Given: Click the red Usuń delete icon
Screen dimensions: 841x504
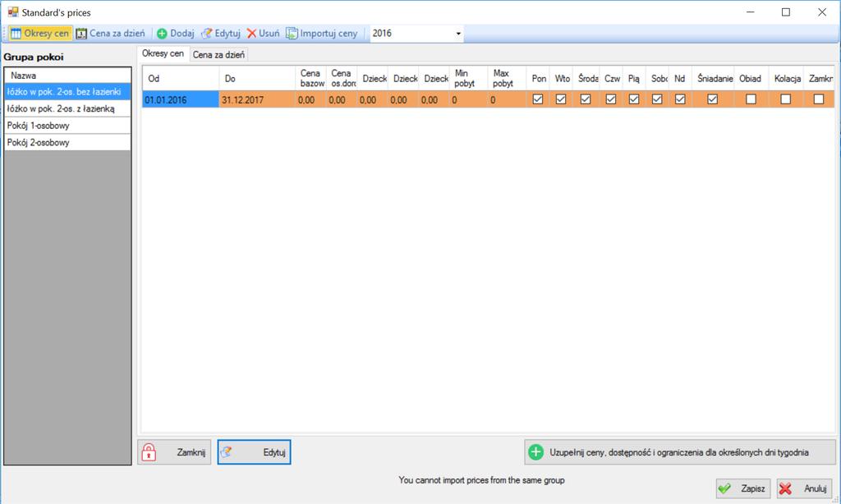Looking at the screenshot, I should (x=251, y=33).
